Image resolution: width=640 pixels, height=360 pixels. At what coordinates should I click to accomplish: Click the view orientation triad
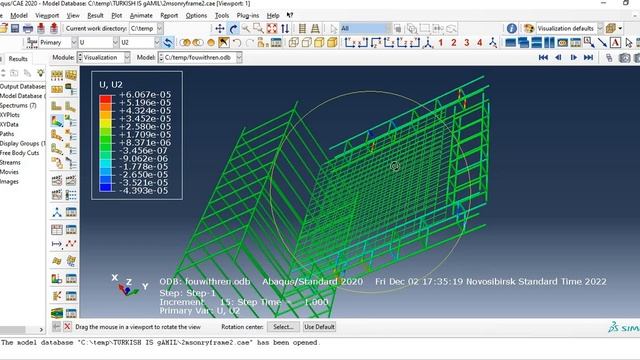point(129,285)
